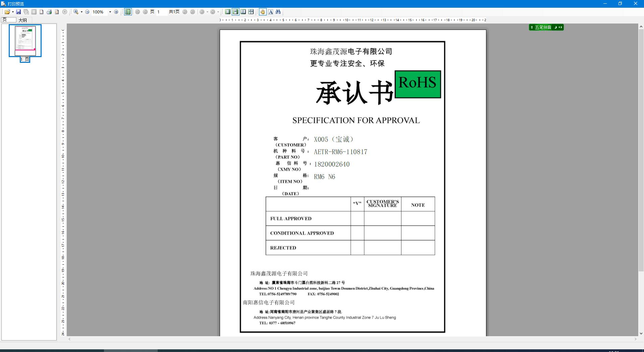The height and width of the screenshot is (352, 644).
Task: Toggle the hand pan tool
Action: click(x=263, y=12)
